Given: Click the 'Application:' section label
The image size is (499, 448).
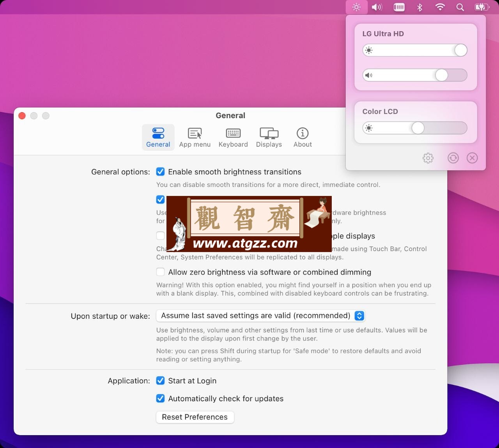Looking at the screenshot, I should 129,381.
